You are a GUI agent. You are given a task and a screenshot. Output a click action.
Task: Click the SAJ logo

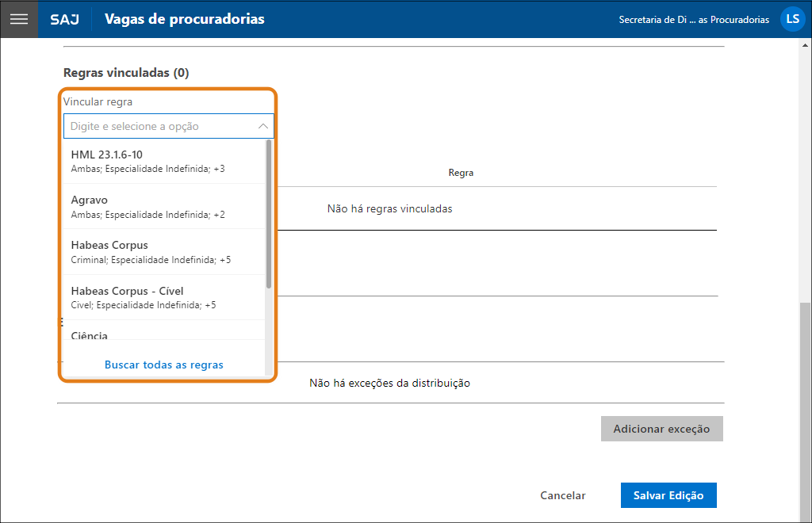pos(64,19)
